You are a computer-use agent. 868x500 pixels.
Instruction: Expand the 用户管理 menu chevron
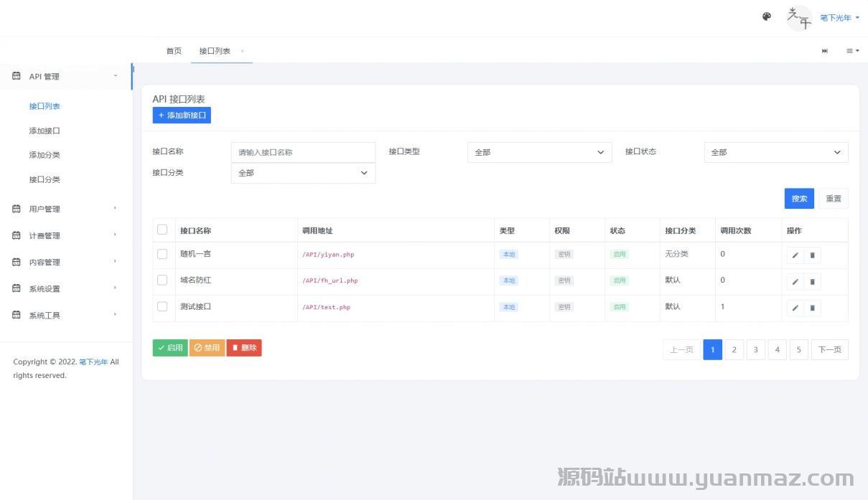click(x=115, y=208)
